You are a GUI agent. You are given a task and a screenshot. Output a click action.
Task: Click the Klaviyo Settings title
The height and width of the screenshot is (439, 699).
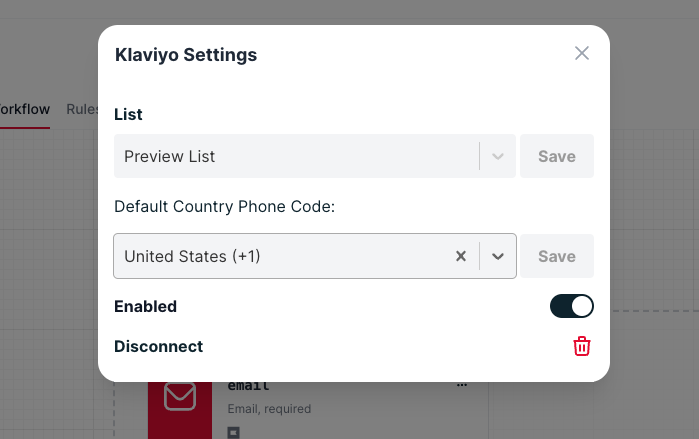(x=186, y=55)
